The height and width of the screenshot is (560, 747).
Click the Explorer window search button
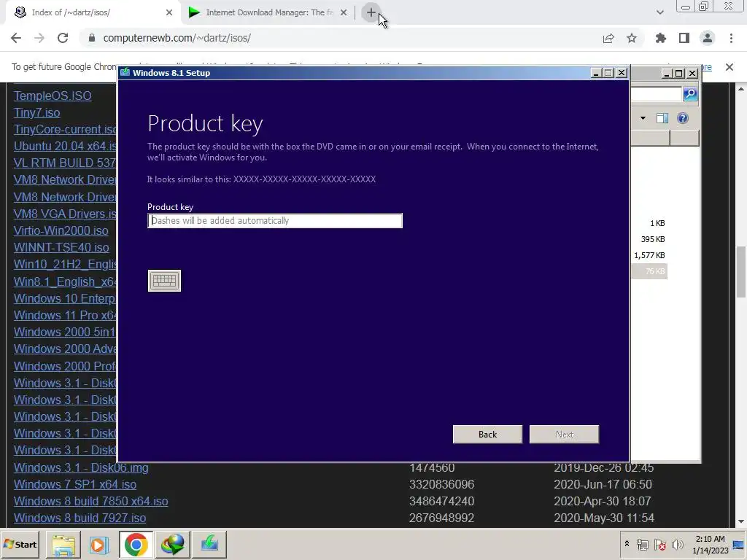point(690,94)
